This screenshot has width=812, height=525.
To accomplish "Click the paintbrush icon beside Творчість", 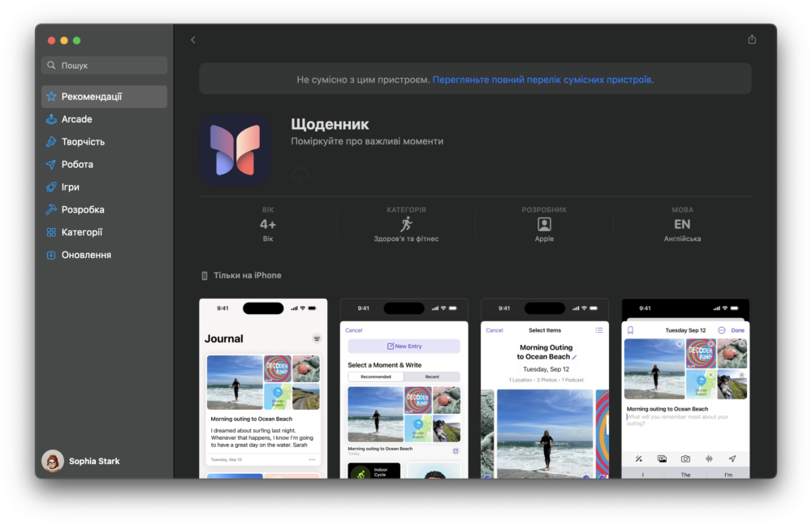I will point(51,142).
